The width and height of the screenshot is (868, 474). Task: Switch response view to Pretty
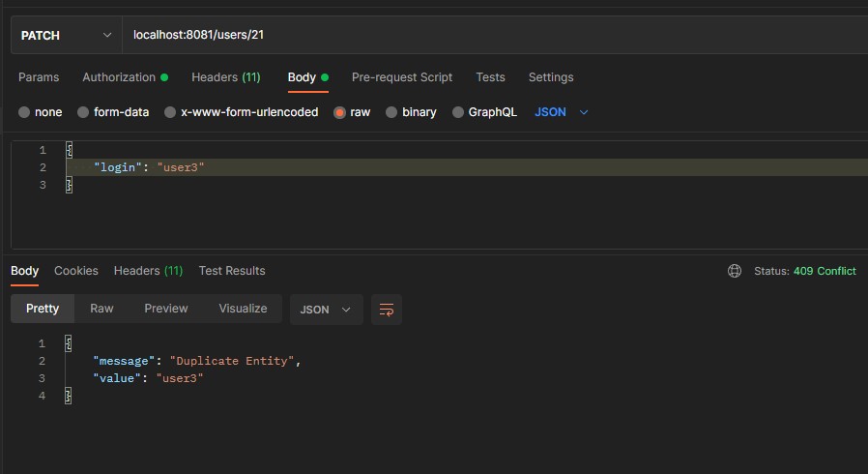[43, 309]
